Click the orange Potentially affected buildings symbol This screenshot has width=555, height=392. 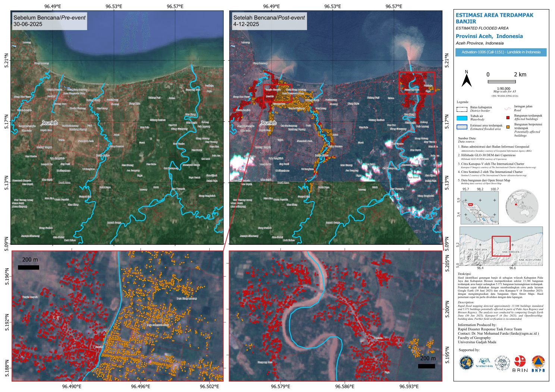(508, 127)
